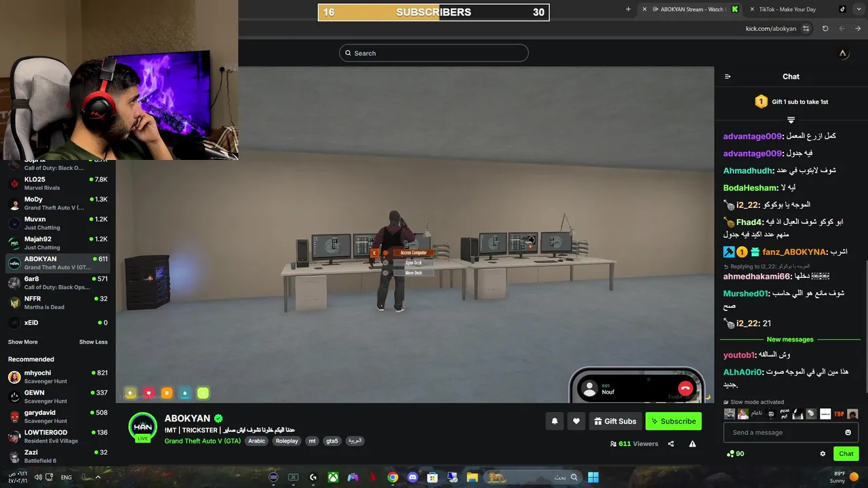The width and height of the screenshot is (868, 488).
Task: Switch to ABOKYAN Stream tab
Action: [690, 9]
